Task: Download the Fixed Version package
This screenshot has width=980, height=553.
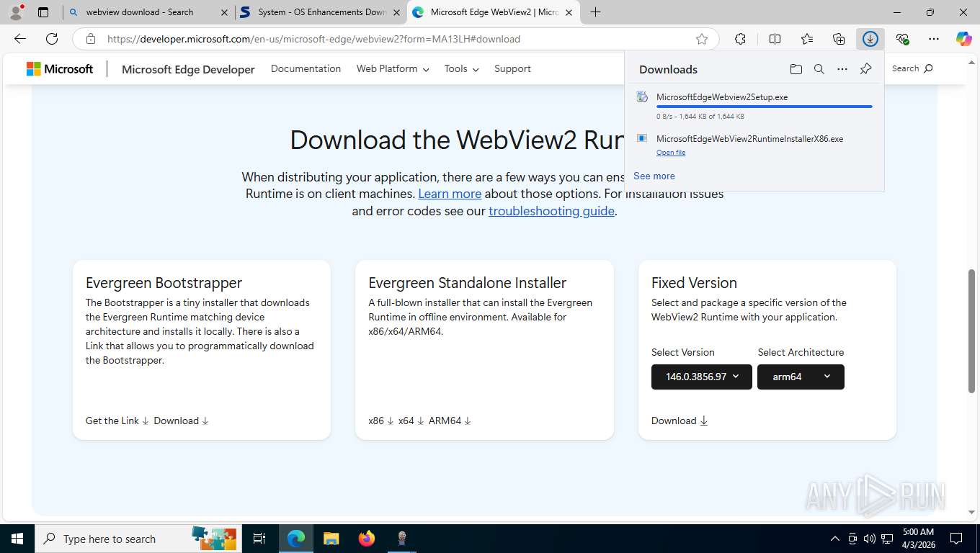Action: (680, 421)
